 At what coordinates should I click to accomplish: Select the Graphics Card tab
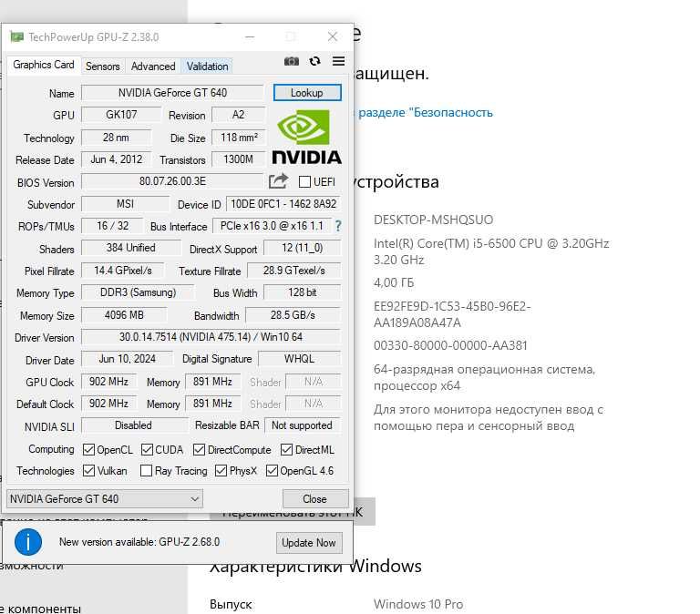point(44,65)
